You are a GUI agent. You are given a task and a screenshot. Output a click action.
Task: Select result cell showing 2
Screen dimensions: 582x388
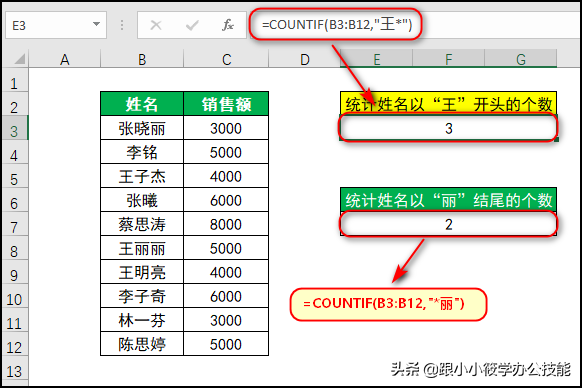(448, 224)
